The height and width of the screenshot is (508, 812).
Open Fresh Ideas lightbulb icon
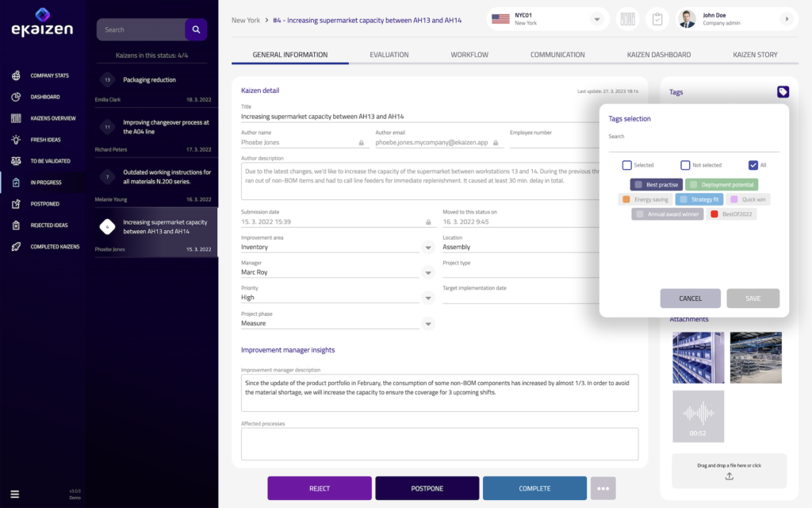click(x=16, y=140)
